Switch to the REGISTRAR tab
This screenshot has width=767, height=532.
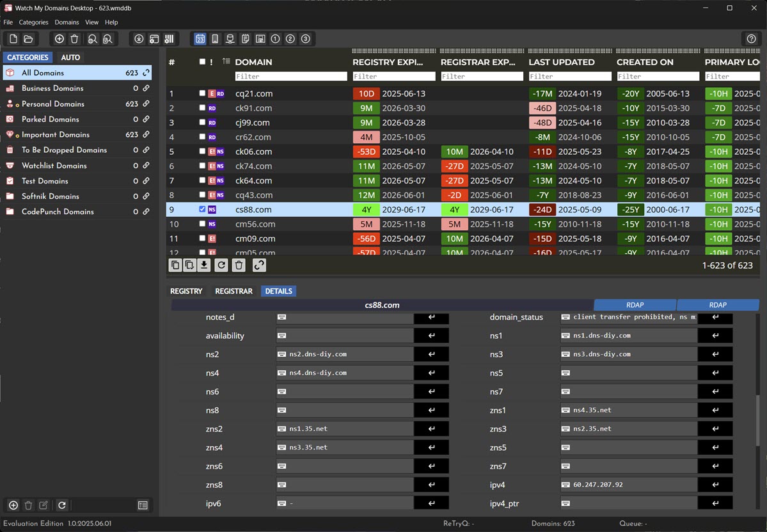click(x=234, y=291)
